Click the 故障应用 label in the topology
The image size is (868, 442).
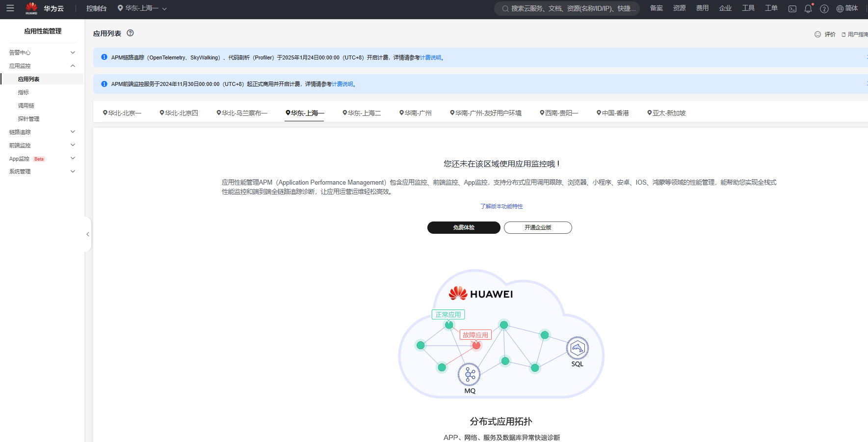[x=475, y=335]
